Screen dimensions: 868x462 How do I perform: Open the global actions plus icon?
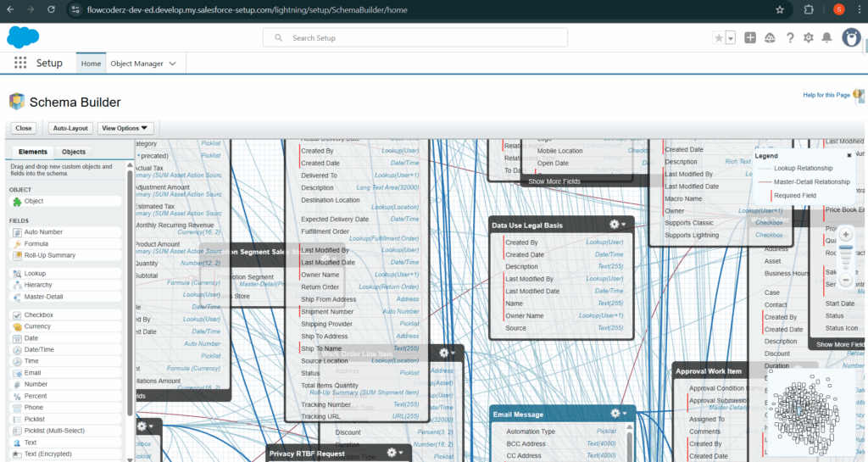click(750, 37)
